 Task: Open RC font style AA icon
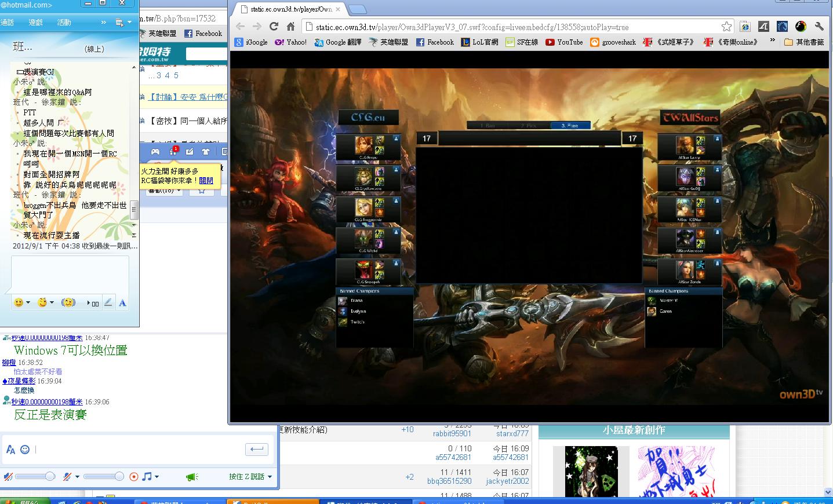(10, 450)
